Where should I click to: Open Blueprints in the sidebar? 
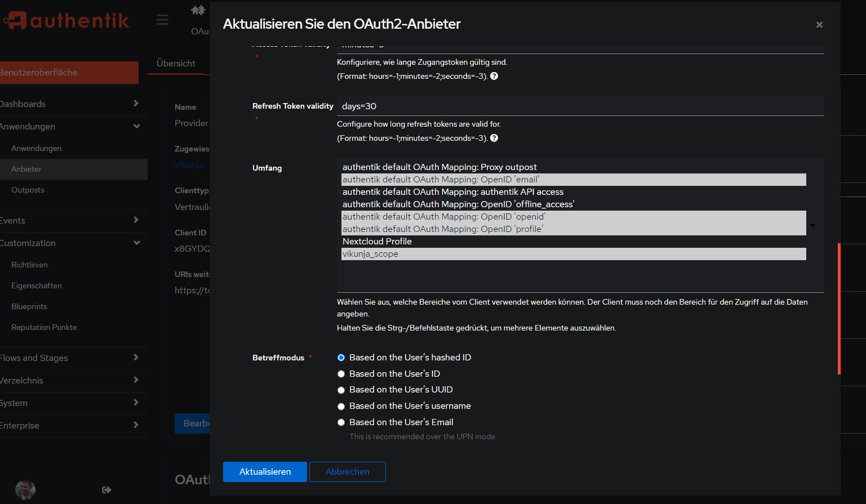coord(29,306)
